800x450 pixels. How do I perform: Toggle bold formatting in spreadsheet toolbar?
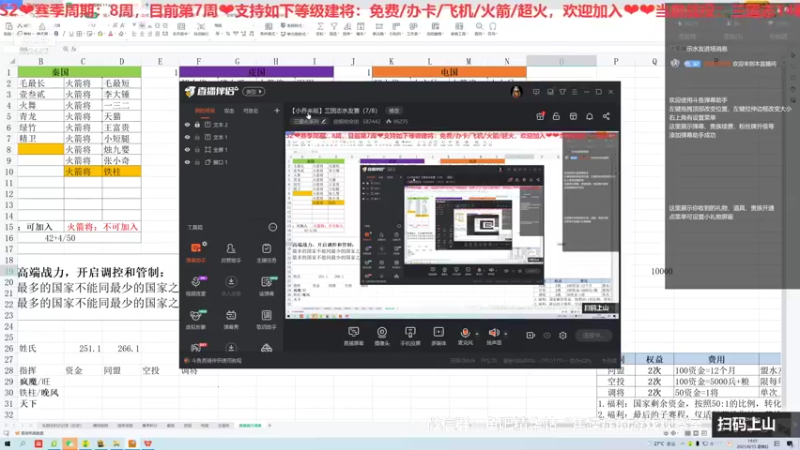pyautogui.click(x=56, y=34)
